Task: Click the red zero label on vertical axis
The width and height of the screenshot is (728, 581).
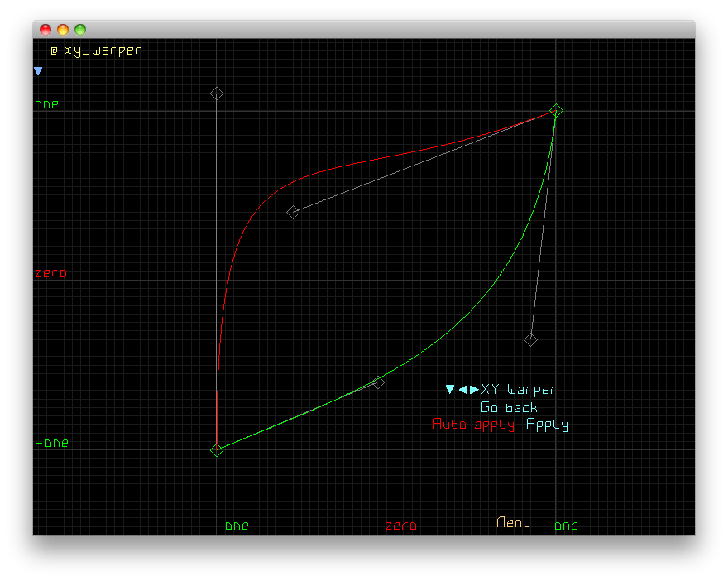Action: (x=50, y=273)
